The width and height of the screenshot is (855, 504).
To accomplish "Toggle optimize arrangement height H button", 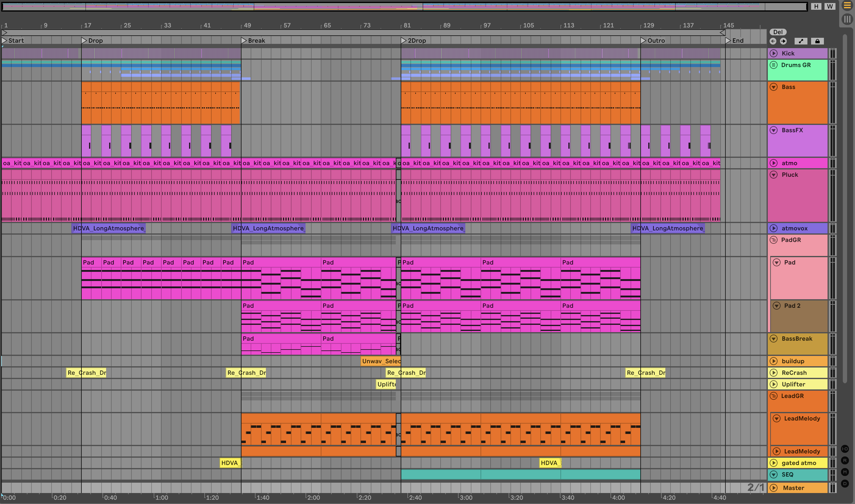I will point(816,6).
